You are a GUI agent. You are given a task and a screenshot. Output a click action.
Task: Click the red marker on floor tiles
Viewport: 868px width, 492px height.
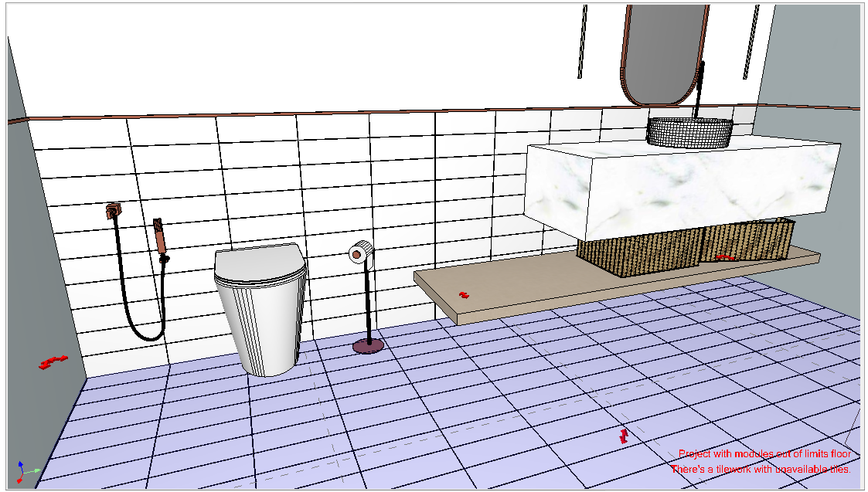(x=623, y=436)
